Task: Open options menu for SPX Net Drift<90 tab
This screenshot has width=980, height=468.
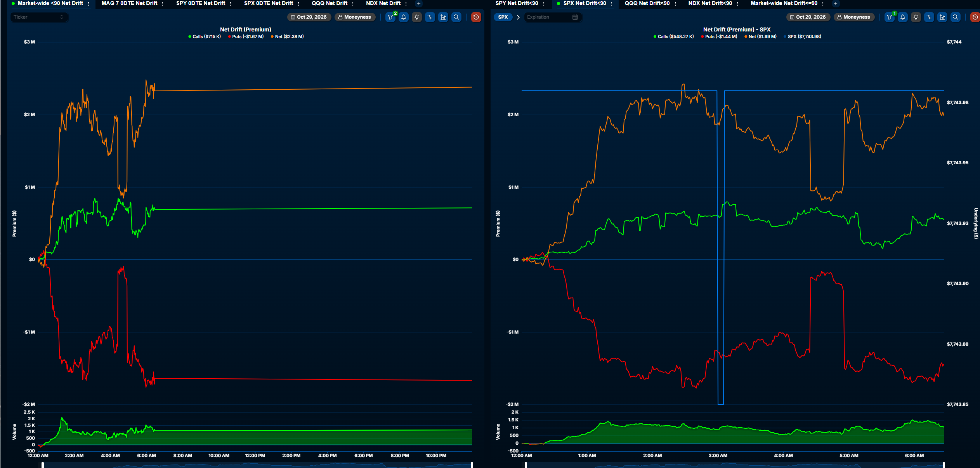Action: (612, 3)
